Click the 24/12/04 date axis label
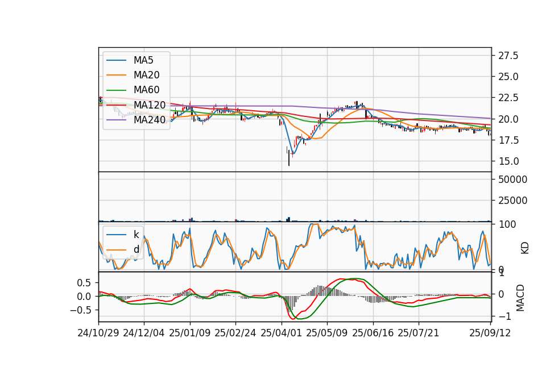 [x=144, y=333]
